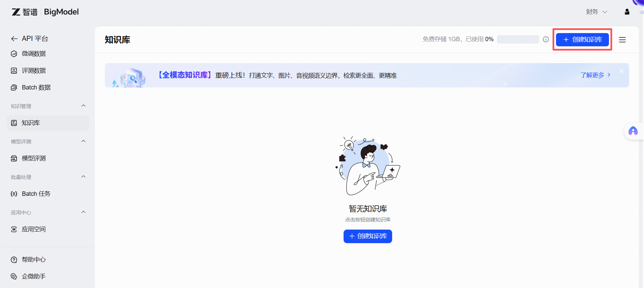644x288 pixels.
Task: Open the hamburger list menu icon
Action: coord(622,40)
